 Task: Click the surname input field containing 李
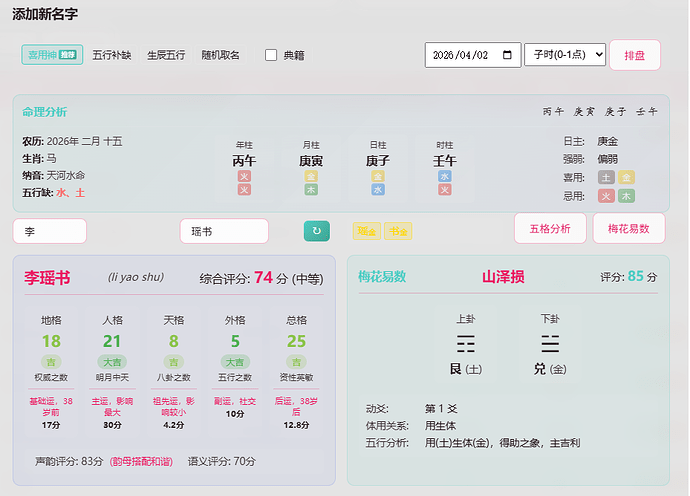click(x=50, y=231)
